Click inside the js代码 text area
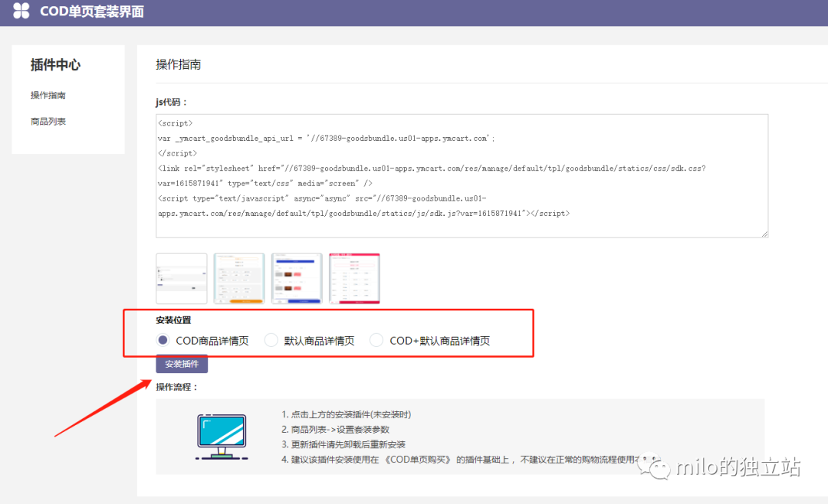 (462, 175)
